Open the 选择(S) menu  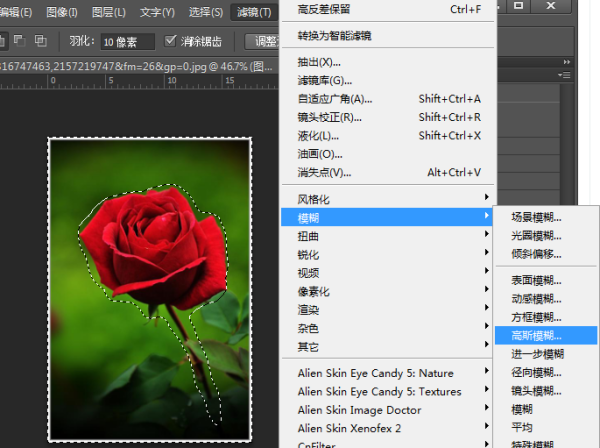pyautogui.click(x=205, y=12)
